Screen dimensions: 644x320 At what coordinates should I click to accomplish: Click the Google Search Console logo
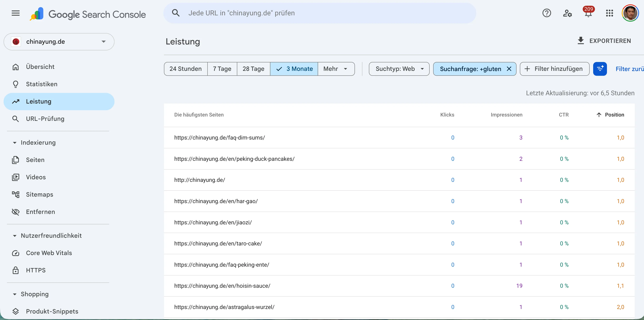coord(87,14)
